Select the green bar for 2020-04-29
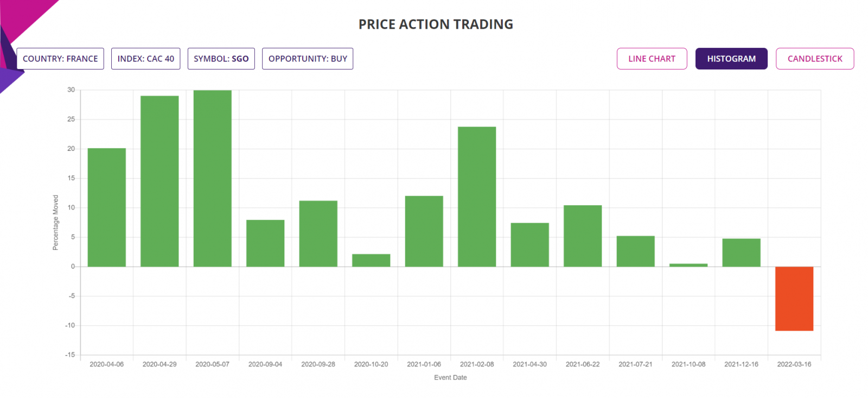The width and height of the screenshot is (868, 398). [x=159, y=181]
